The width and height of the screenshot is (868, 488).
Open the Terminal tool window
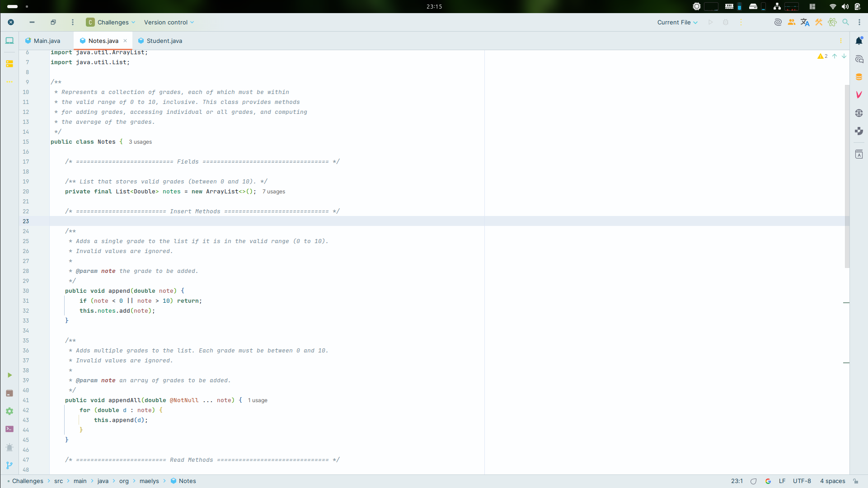tap(9, 429)
